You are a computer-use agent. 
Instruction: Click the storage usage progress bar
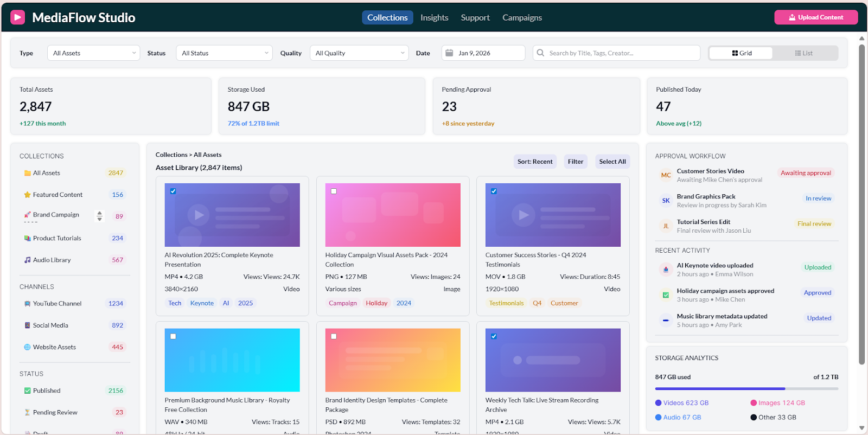point(746,389)
